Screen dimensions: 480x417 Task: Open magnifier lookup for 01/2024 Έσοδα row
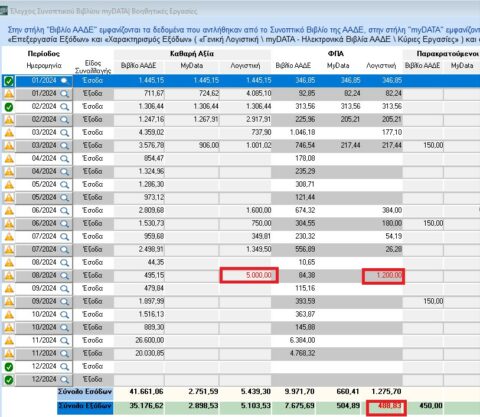tap(65, 81)
